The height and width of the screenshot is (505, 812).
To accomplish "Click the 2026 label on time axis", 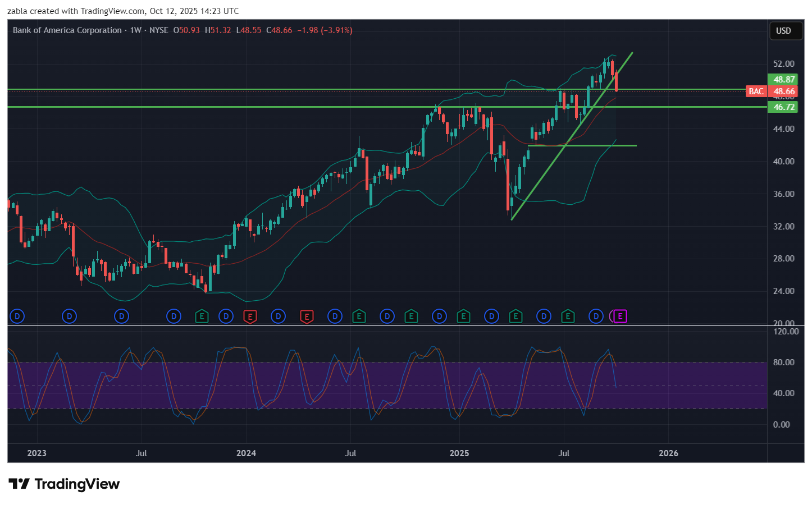I will (668, 453).
